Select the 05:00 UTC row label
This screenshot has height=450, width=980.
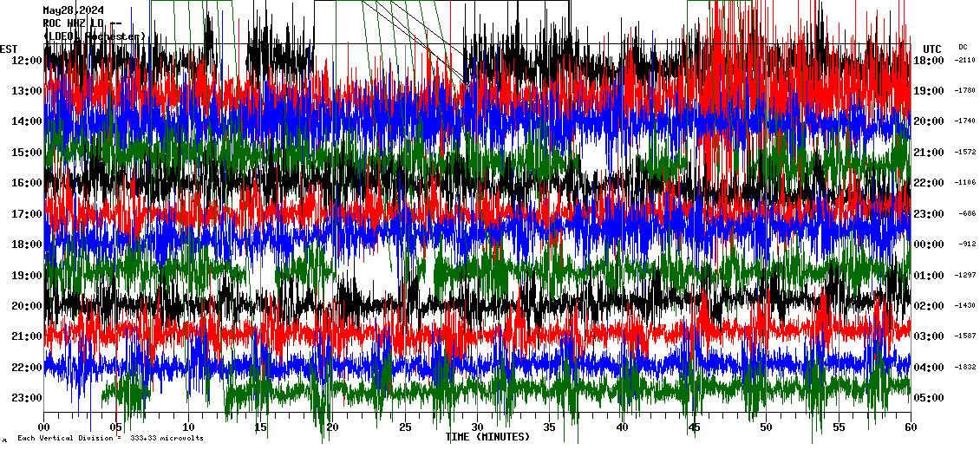(x=929, y=398)
